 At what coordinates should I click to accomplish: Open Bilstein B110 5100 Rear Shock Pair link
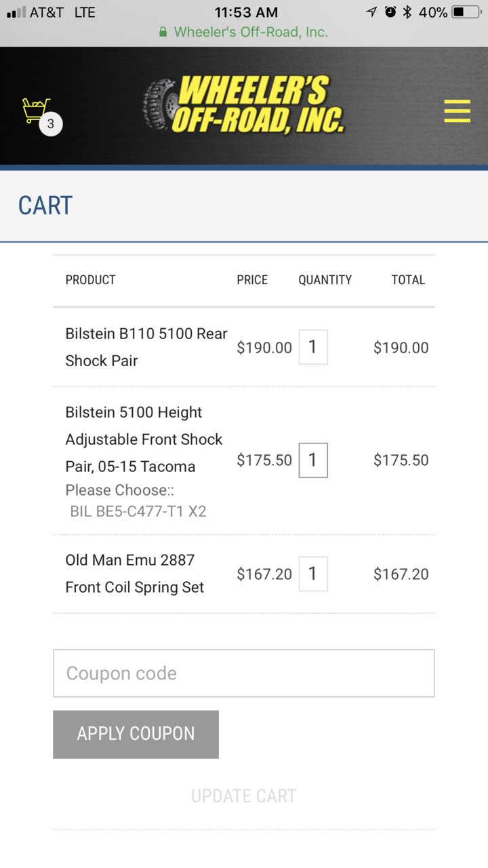click(x=146, y=347)
